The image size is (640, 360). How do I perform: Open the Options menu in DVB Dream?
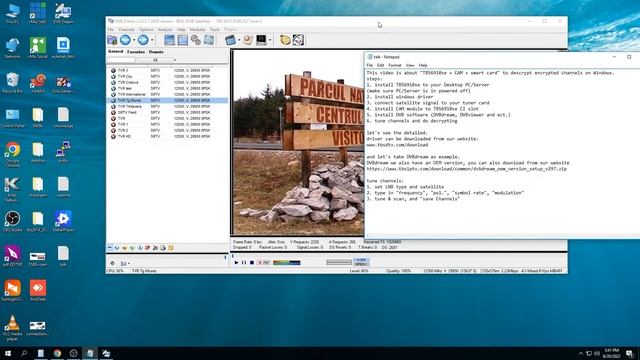coord(146,29)
